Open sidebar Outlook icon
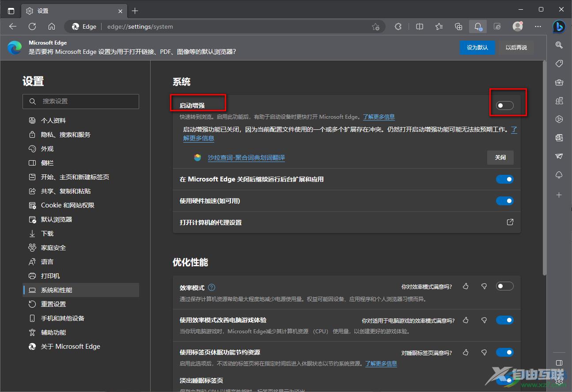The width and height of the screenshot is (572, 392). [559, 138]
